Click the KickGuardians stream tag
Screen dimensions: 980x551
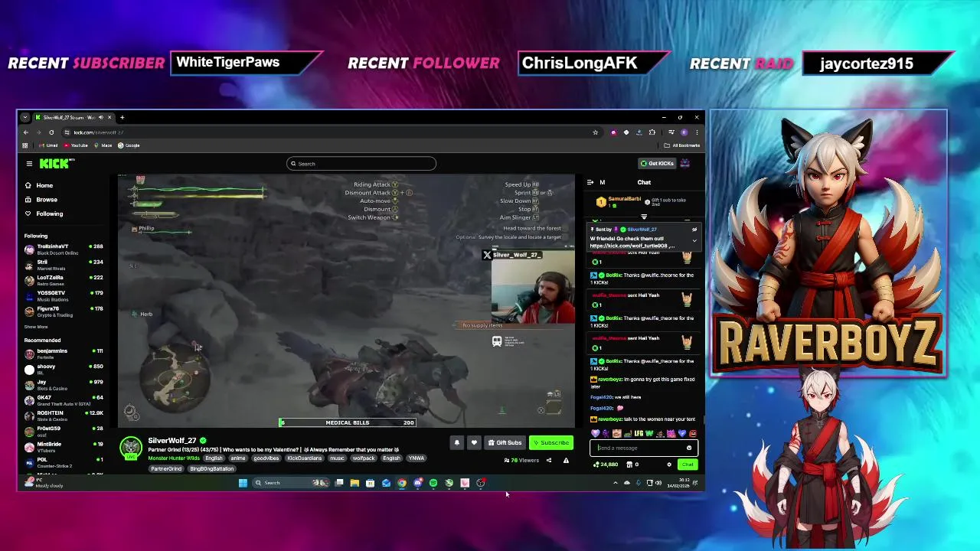304,458
